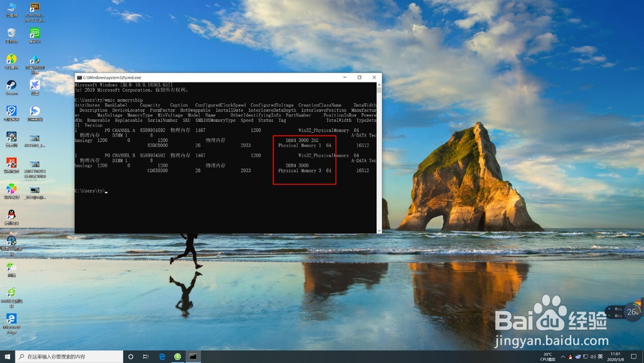Click 'P0 CHANNEL A' text in cmd output
Viewport: 644px width, 363px height.
[120, 130]
